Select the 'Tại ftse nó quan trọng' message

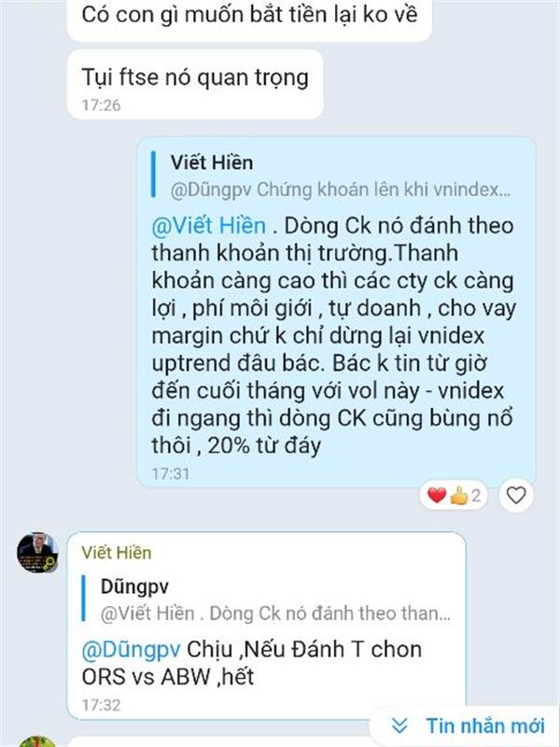coord(195,84)
